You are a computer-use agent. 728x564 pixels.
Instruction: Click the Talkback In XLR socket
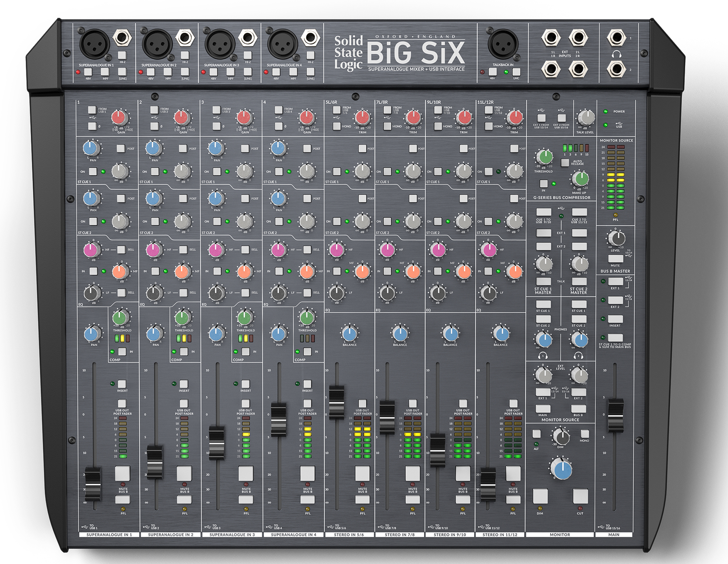point(503,44)
